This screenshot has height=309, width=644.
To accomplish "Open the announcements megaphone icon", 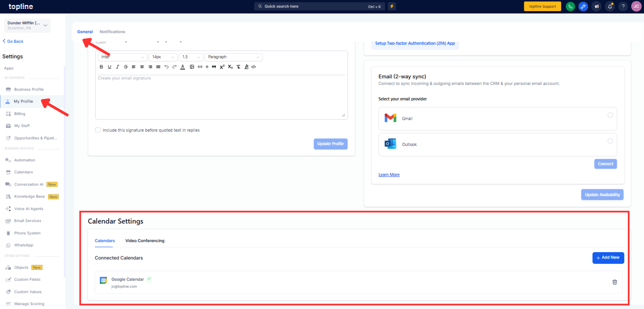I will click(x=596, y=6).
